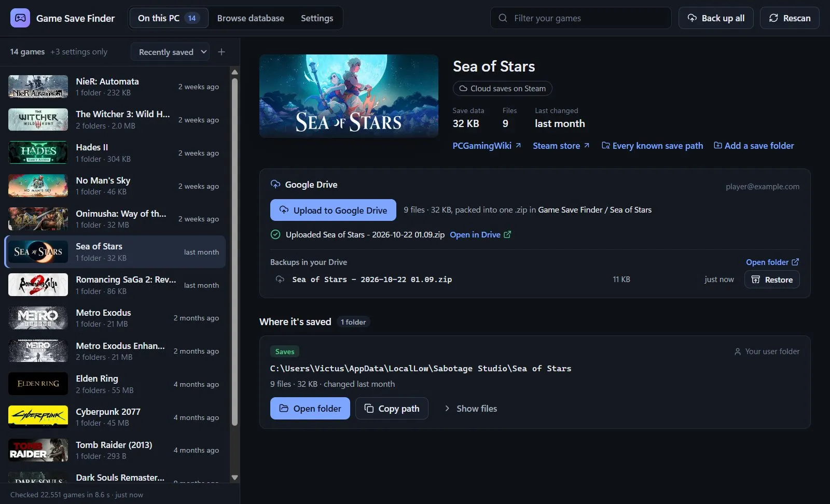Select Metro Exodus Enhanced game row
Viewport: 830px width, 504px height.
coord(115,351)
